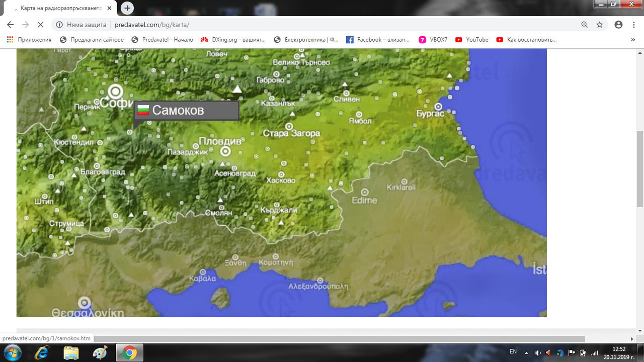
Task: Click the Θεσσαλονίκη map marker
Action: (x=85, y=303)
